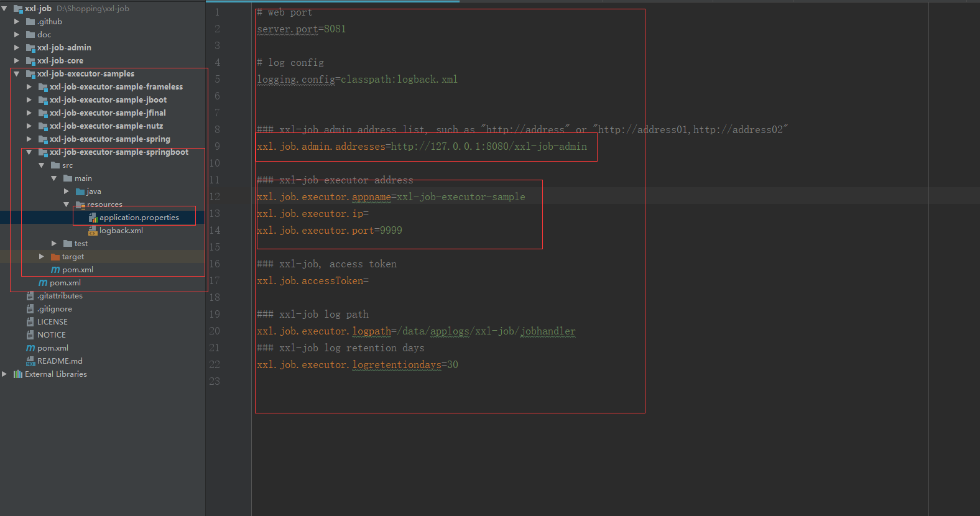Select xxl-job-executor-sample-jboot module label
980x516 pixels.
(x=108, y=100)
